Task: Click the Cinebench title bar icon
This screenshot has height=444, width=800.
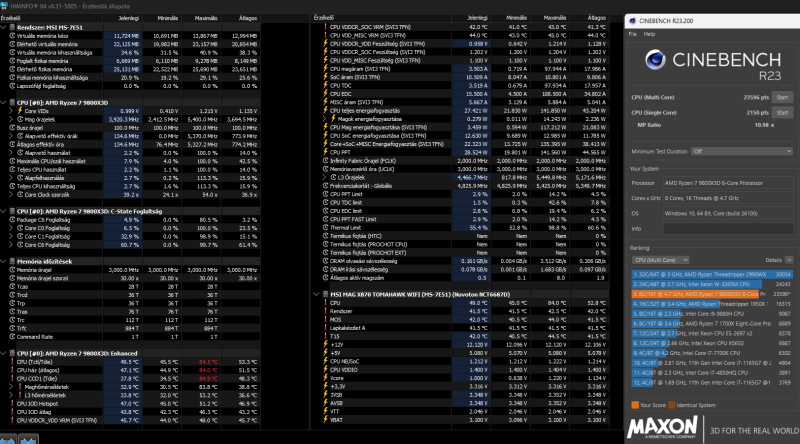Action: (633, 21)
